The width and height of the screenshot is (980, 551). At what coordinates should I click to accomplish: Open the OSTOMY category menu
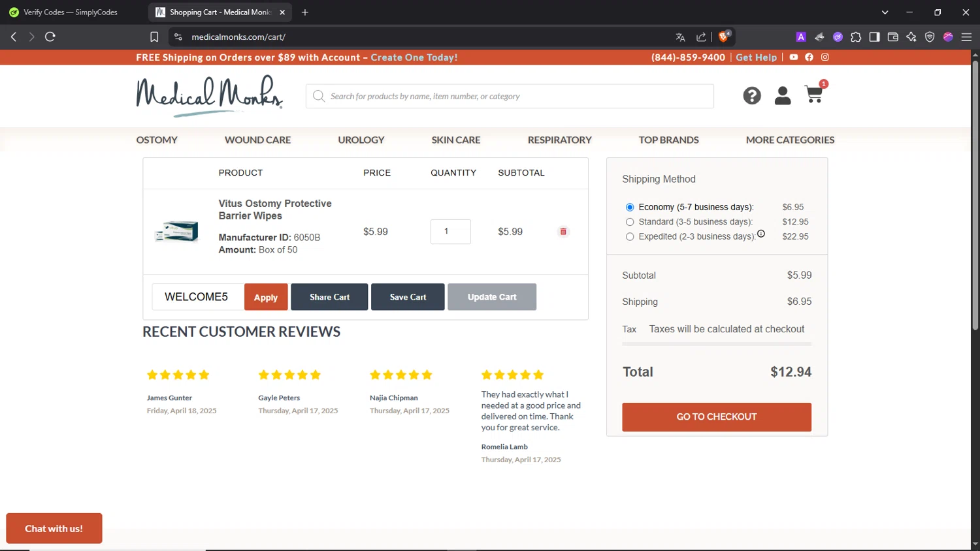pyautogui.click(x=157, y=140)
